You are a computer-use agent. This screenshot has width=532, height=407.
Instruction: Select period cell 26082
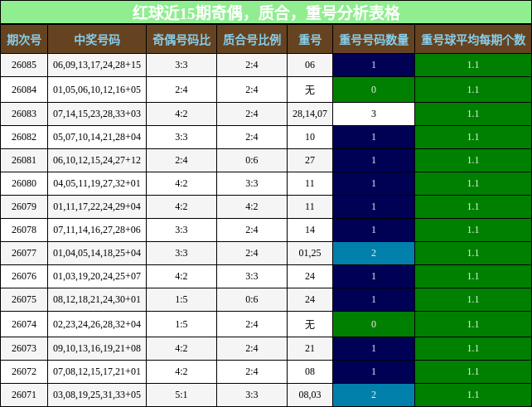click(24, 137)
